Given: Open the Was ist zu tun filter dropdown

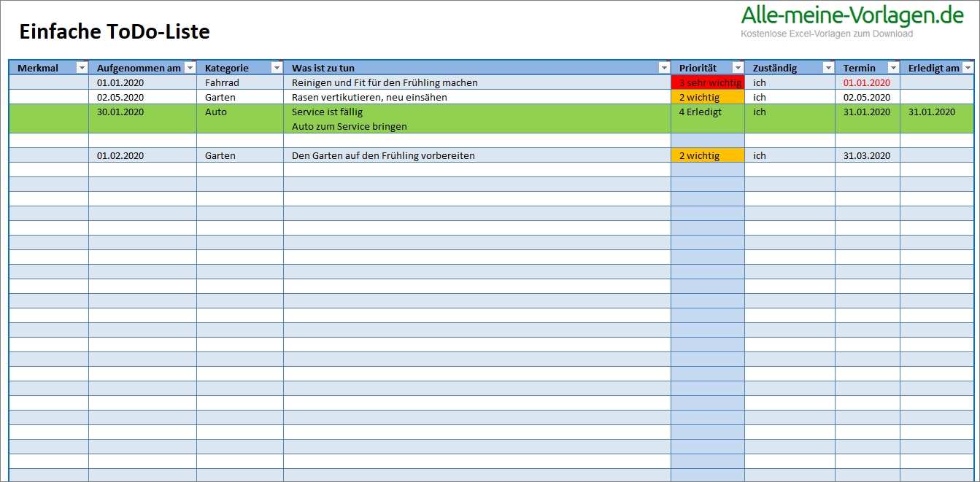Looking at the screenshot, I should pos(663,68).
